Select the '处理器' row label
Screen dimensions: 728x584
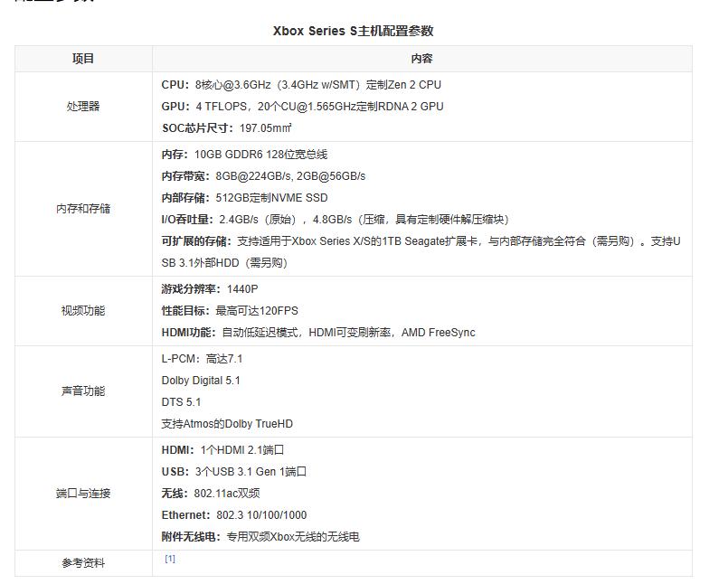[x=83, y=107]
